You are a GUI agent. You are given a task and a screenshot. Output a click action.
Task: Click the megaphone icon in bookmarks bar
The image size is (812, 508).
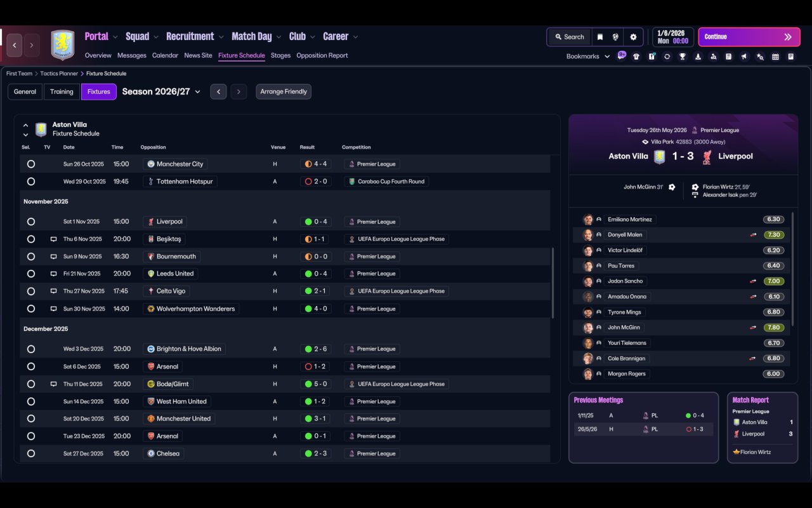point(744,57)
